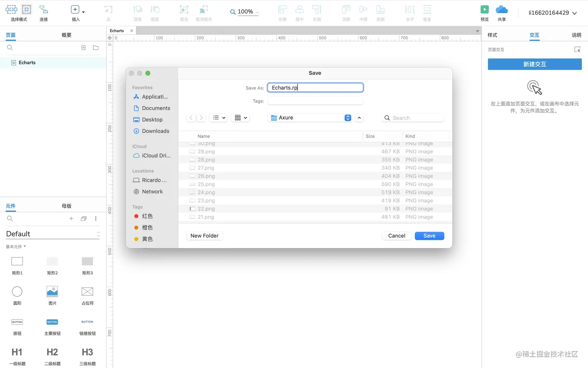Screen dimensions: 588x368
Task: Click the 新建交互 button
Action: (x=535, y=64)
